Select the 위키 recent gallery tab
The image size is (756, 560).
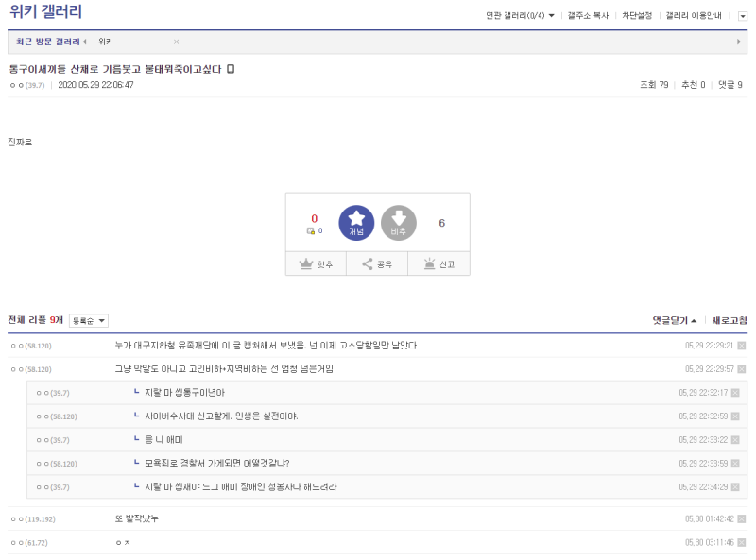coord(106,42)
